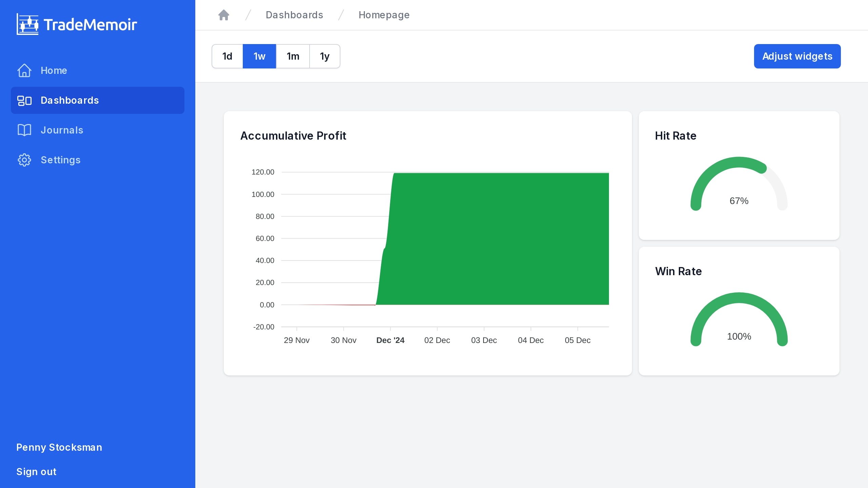Click the Home breadcrumb icon
Viewport: 868px width, 488px height.
(224, 14)
